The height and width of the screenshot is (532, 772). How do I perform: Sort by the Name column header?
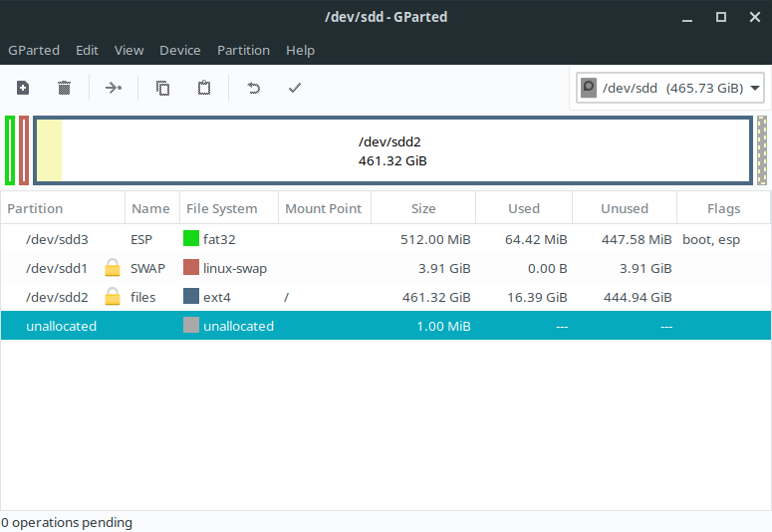[152, 208]
